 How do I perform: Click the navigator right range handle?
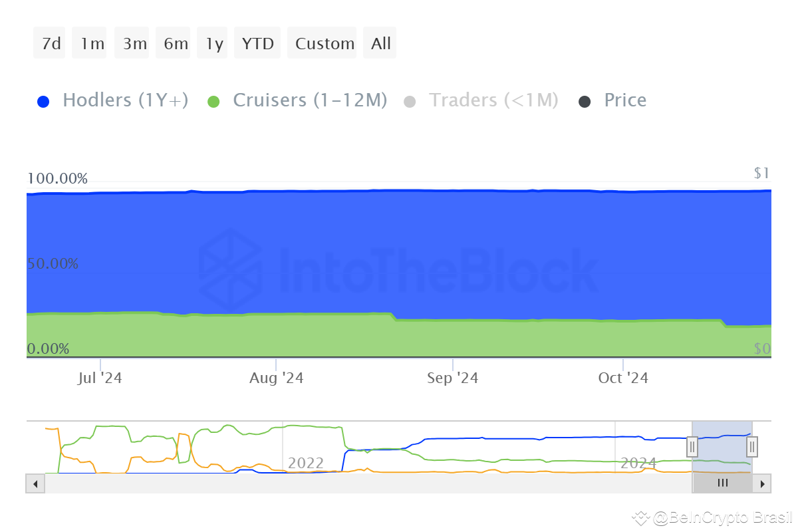[x=752, y=447]
